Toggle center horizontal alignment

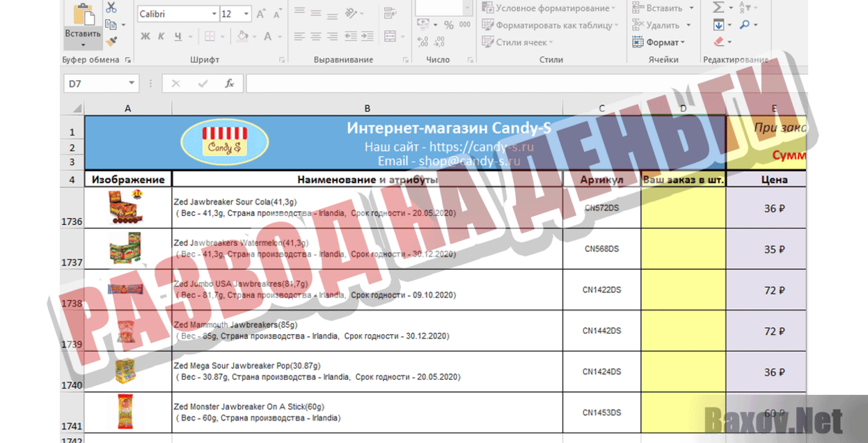click(x=316, y=36)
